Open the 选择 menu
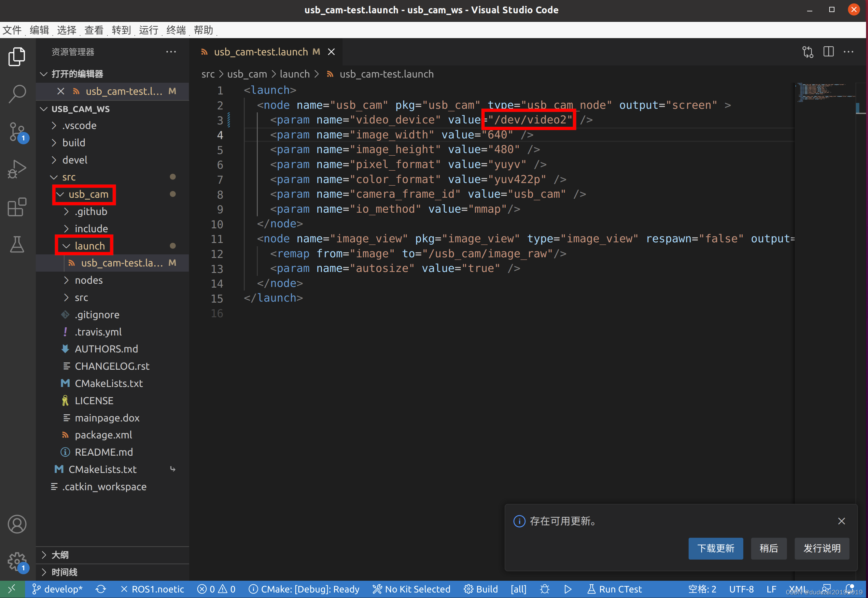Screen dimensions: 868x598 67,30
